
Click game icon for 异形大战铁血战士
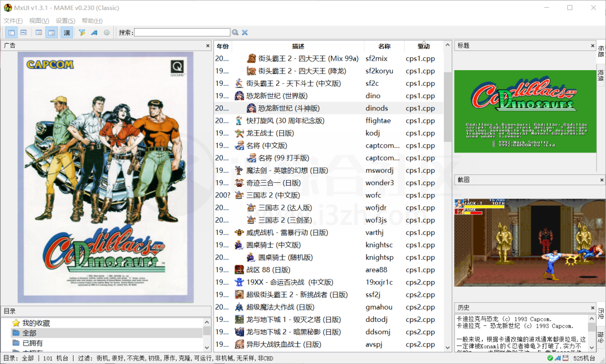click(x=239, y=344)
